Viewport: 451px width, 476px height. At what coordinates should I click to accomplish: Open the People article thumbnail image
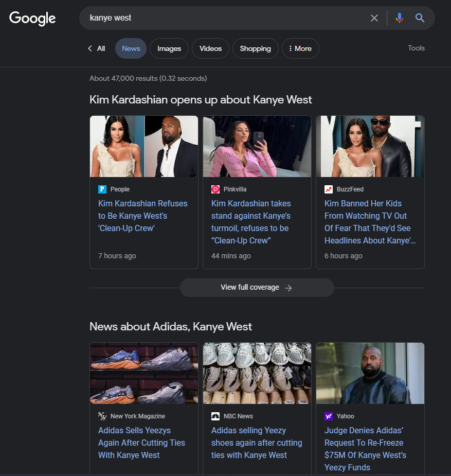[x=144, y=146]
